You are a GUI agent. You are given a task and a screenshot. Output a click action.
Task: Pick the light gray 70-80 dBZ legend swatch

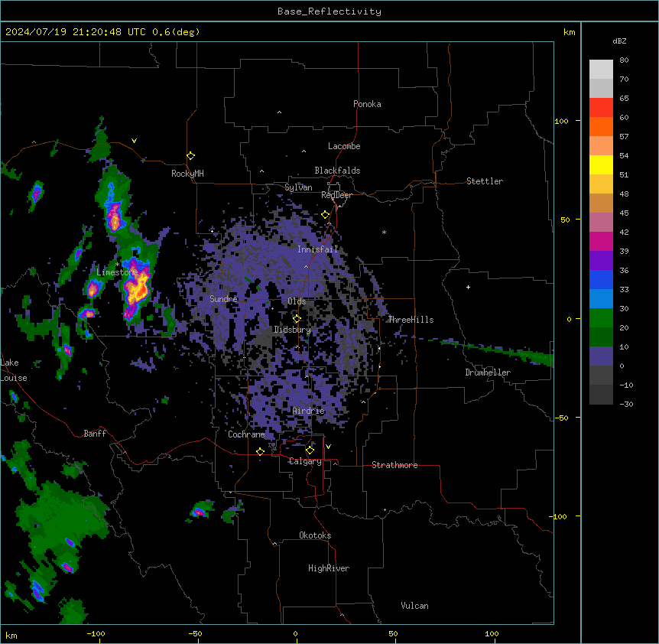(601, 70)
